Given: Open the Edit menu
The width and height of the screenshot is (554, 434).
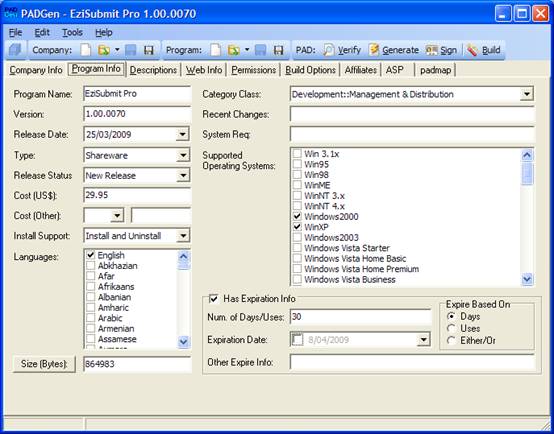Looking at the screenshot, I should tap(42, 33).
